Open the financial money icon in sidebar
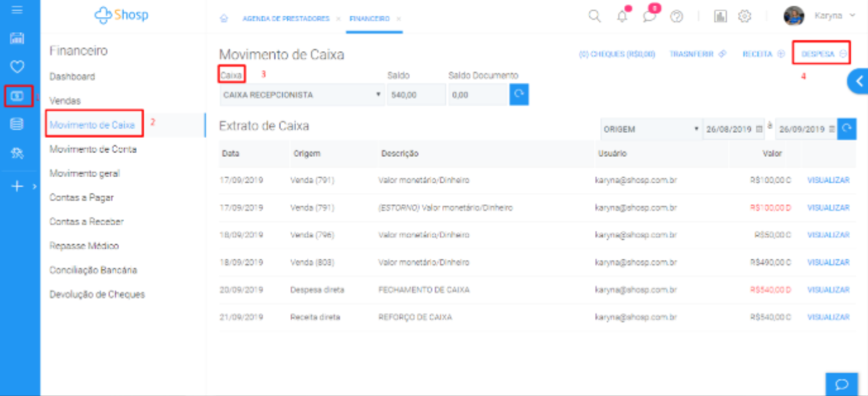The image size is (868, 396). pyautogui.click(x=17, y=96)
